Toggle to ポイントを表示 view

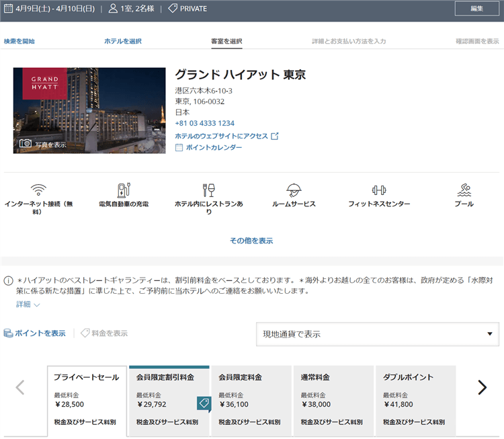(35, 333)
